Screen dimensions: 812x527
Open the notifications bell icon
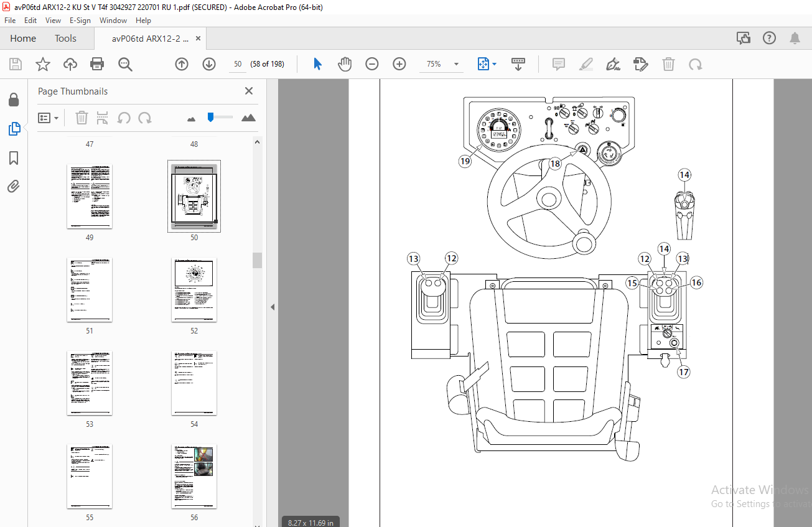(795, 39)
